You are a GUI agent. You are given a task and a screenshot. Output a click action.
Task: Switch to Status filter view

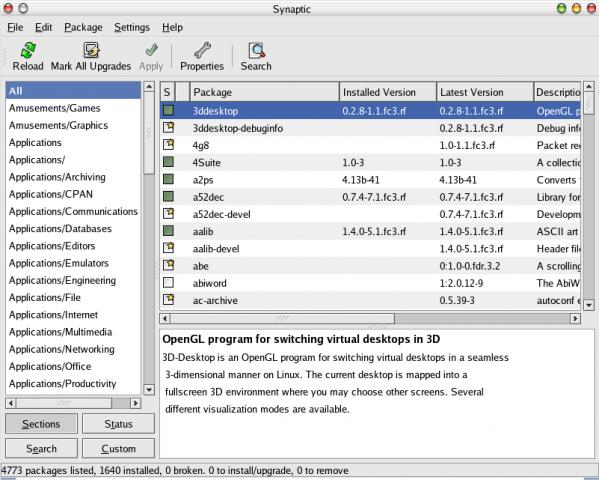pyautogui.click(x=118, y=424)
